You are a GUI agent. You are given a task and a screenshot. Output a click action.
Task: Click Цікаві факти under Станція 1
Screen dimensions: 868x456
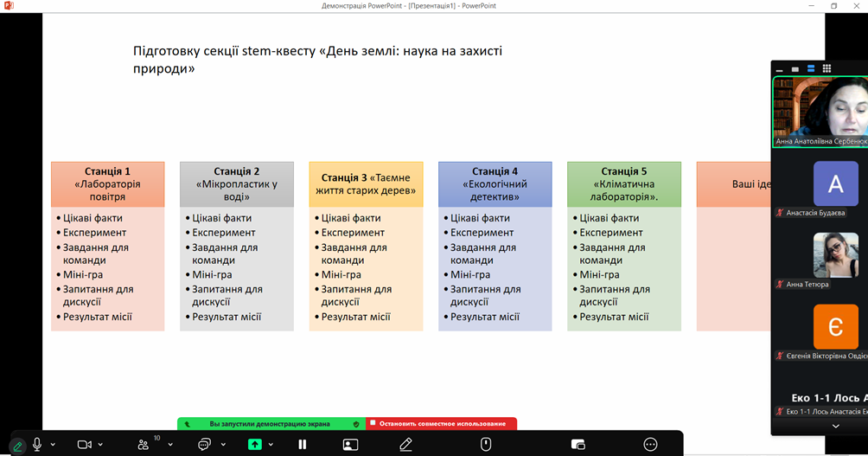click(93, 218)
